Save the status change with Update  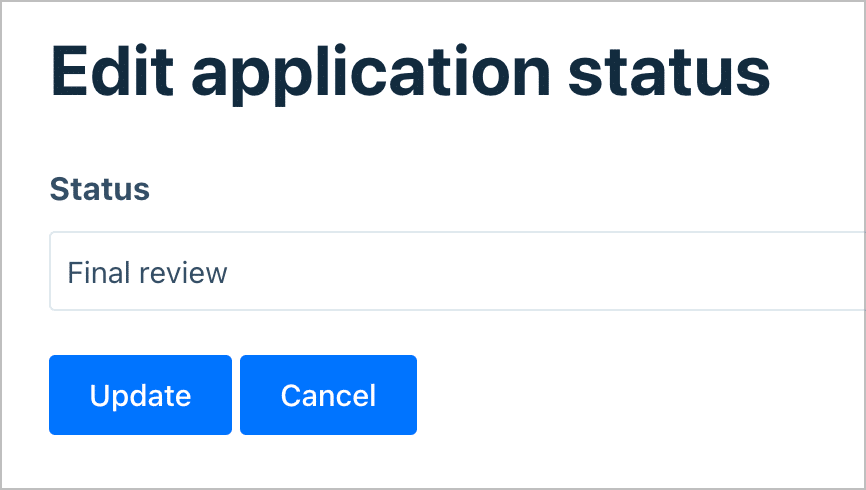tap(140, 395)
